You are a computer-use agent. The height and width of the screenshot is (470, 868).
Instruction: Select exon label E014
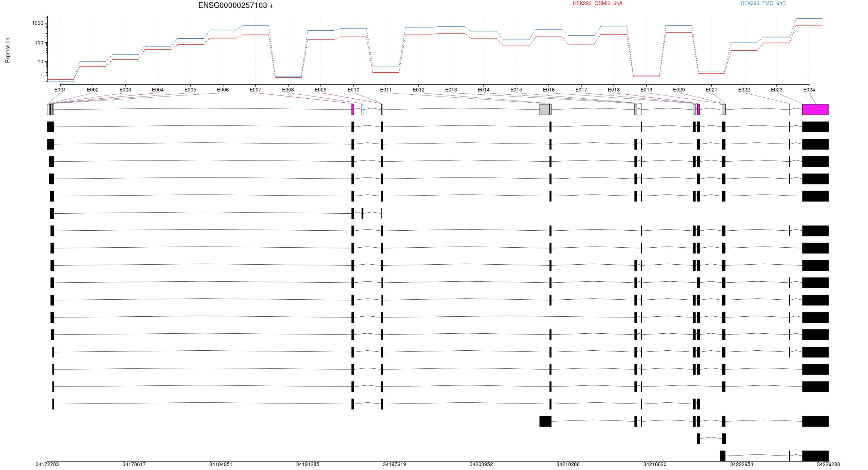click(x=484, y=90)
